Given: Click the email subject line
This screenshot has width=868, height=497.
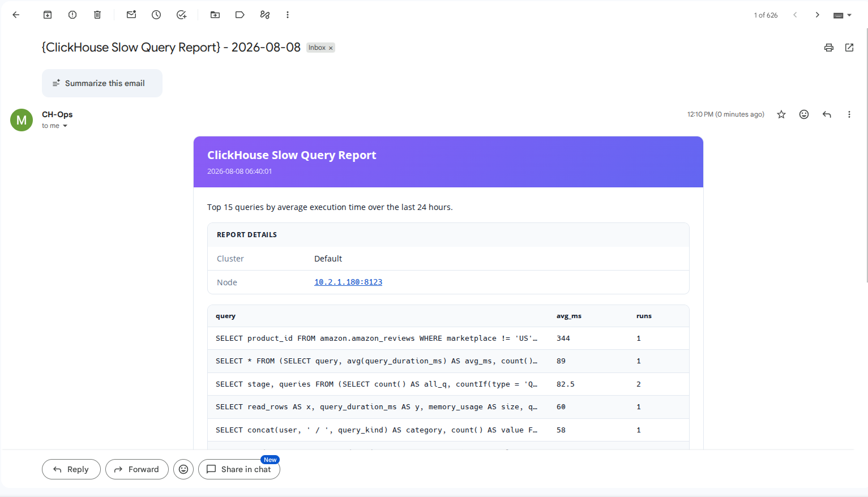Looking at the screenshot, I should point(171,48).
